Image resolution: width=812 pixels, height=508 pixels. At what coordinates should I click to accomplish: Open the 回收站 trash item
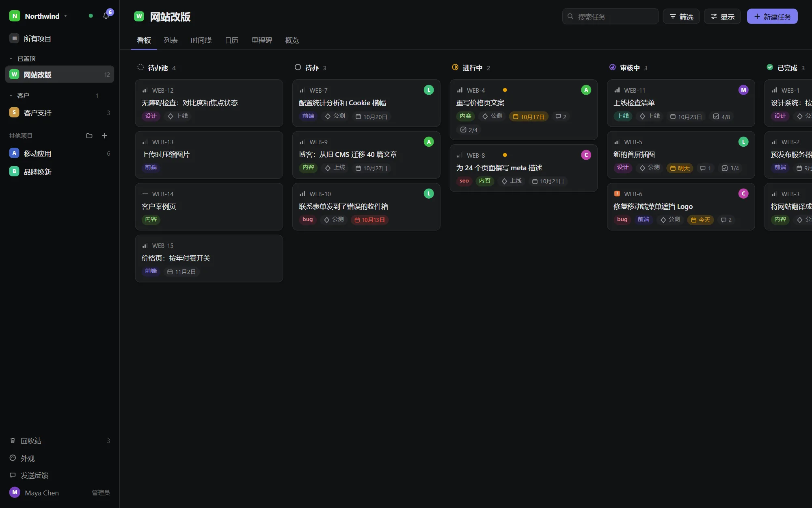pyautogui.click(x=60, y=441)
